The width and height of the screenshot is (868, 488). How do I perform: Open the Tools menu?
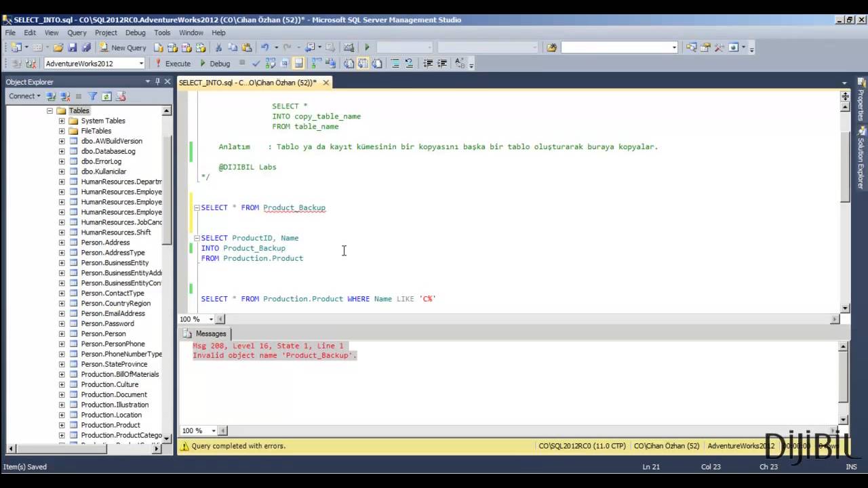pos(162,33)
